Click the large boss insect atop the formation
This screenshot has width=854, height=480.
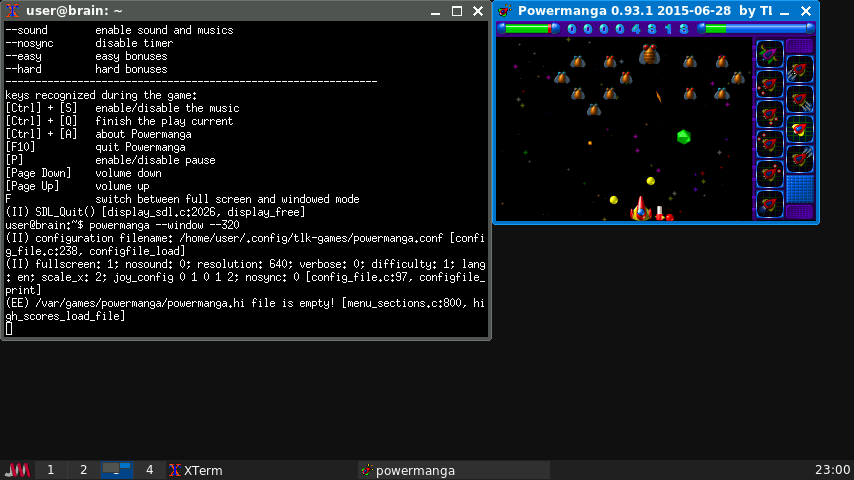click(650, 54)
